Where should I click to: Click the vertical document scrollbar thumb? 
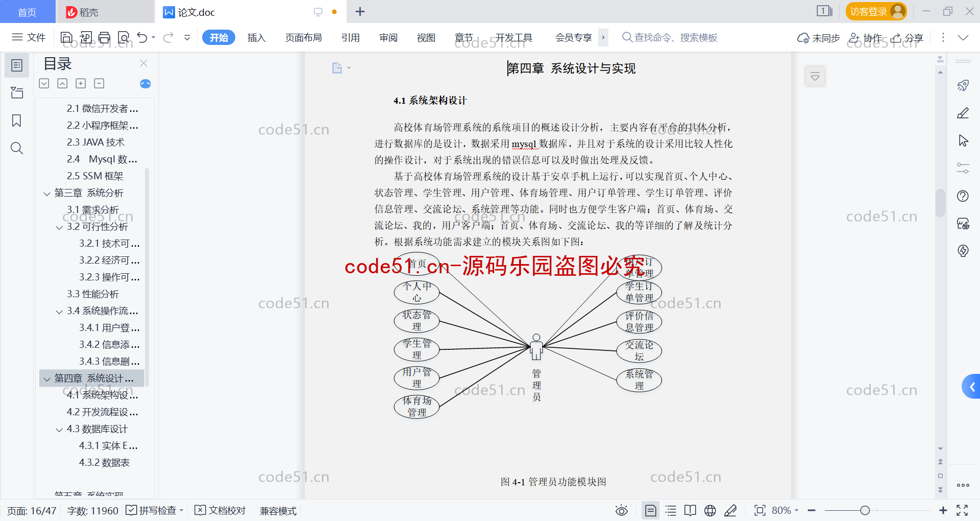(940, 203)
